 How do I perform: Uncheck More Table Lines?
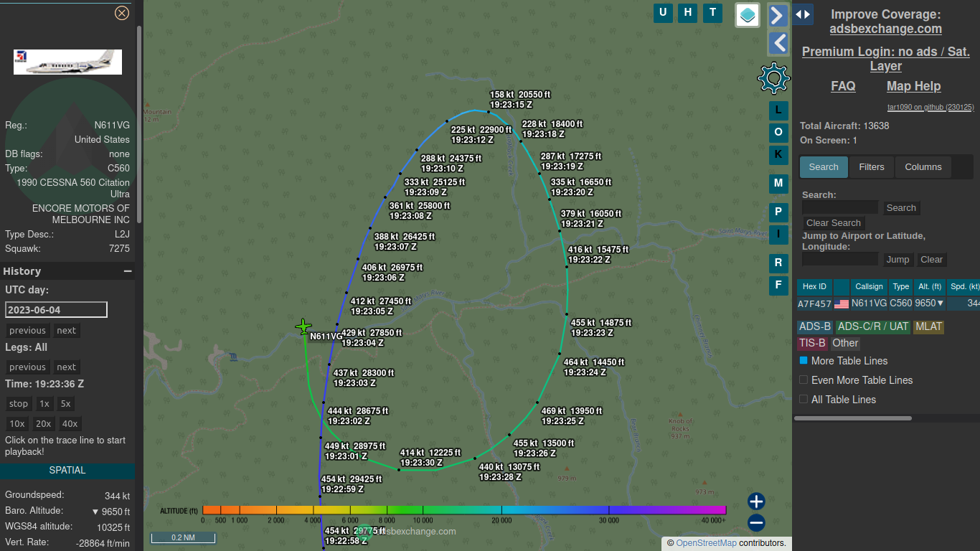coord(804,360)
